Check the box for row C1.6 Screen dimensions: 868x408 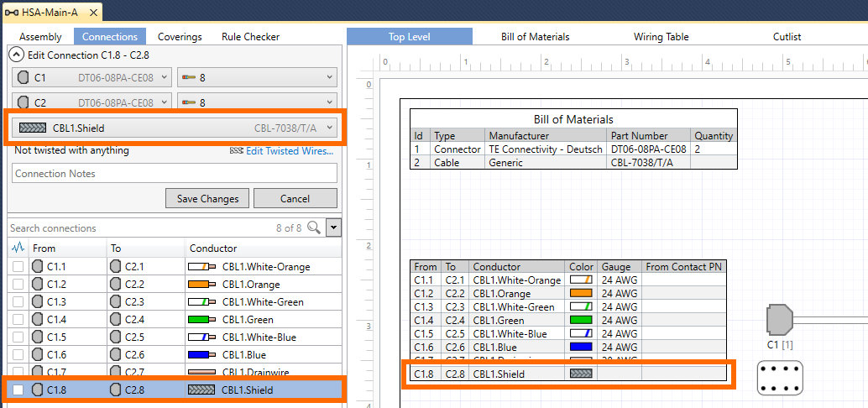[18, 355]
